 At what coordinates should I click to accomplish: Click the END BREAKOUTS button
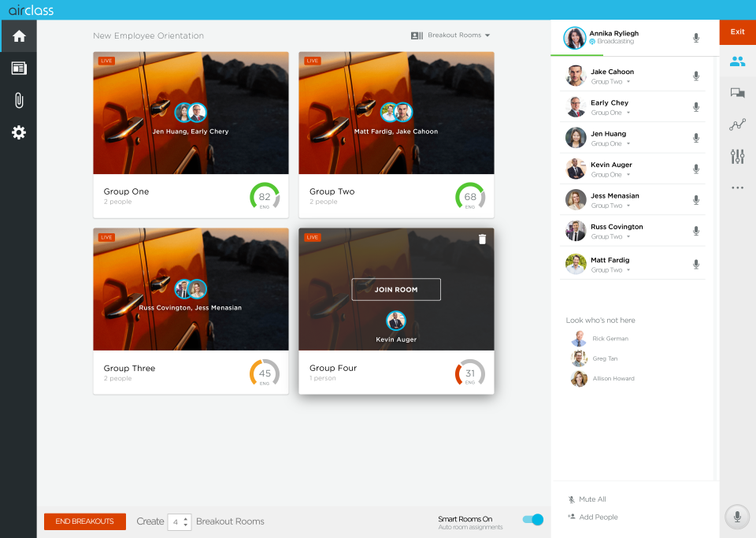click(85, 521)
